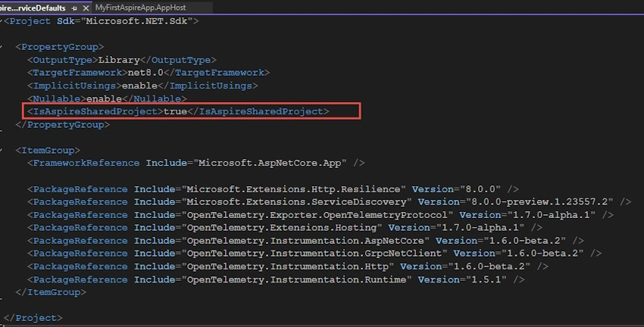The height and width of the screenshot is (327, 644).
Task: Click the Instrumentation.GrpcNetClient package name
Action: point(314,254)
